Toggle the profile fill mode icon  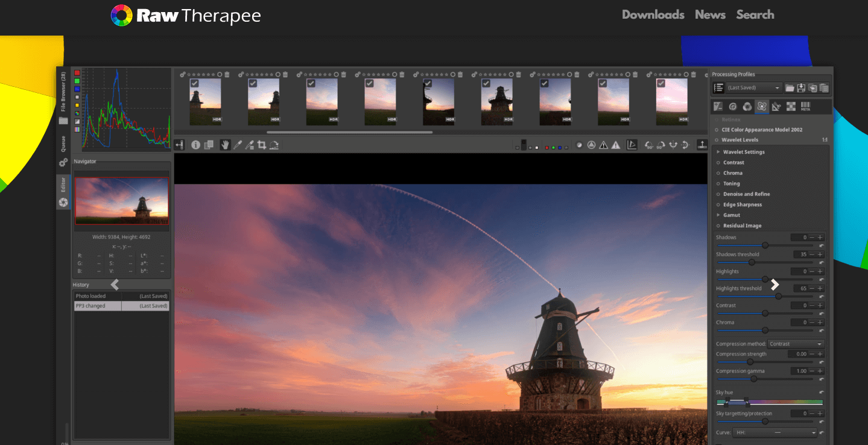(x=718, y=88)
